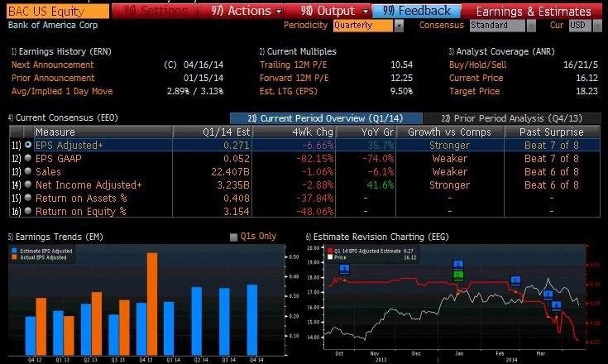
Task: Click Return on Assets 4Wk Chg -37.84%
Action: point(314,198)
